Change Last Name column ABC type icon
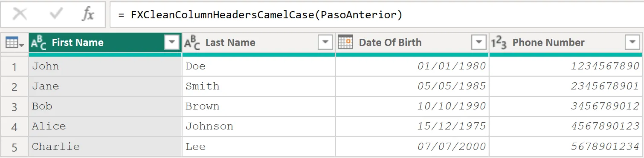The height and width of the screenshot is (158, 644). pyautogui.click(x=192, y=43)
